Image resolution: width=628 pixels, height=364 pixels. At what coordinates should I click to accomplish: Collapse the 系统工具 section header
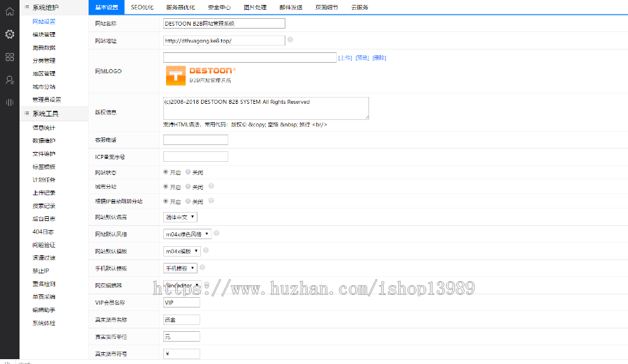[45, 113]
